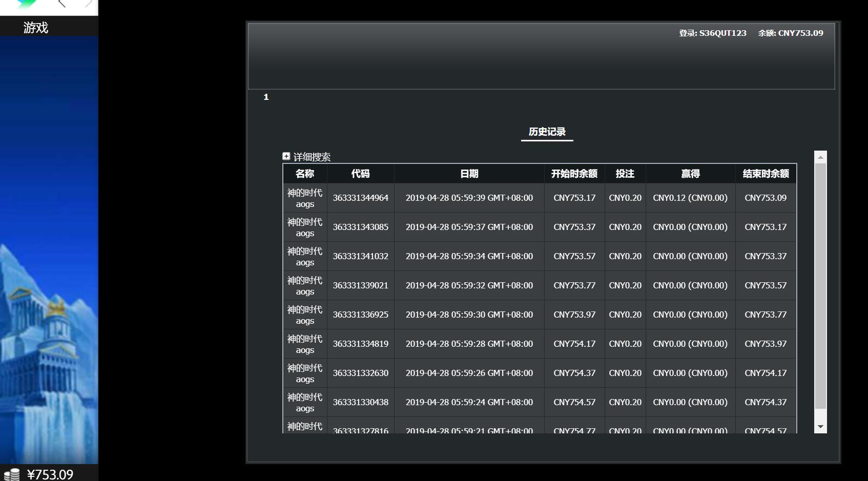The image size is (868, 481).
Task: Click the 结束时余额 column header
Action: (766, 174)
